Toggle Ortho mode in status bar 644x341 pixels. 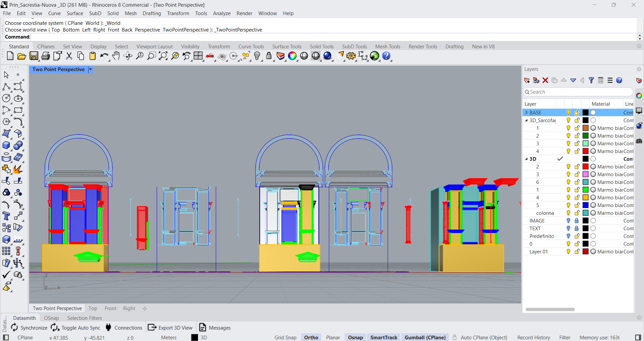coord(311,337)
